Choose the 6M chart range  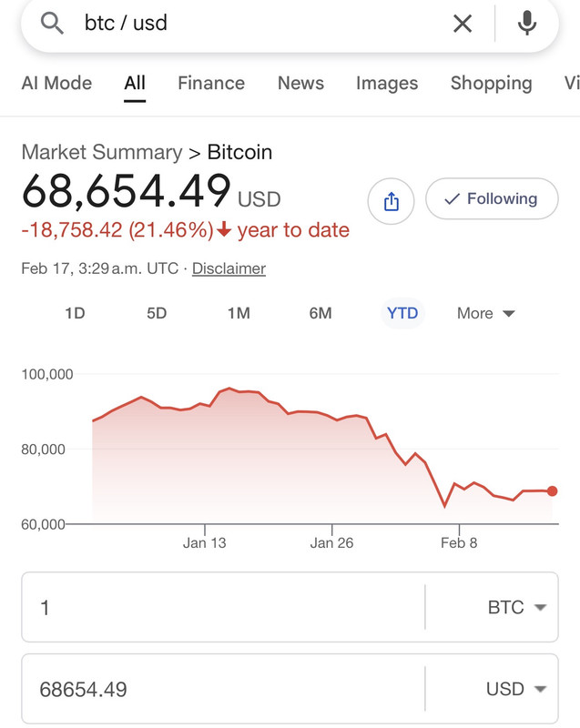(x=321, y=313)
